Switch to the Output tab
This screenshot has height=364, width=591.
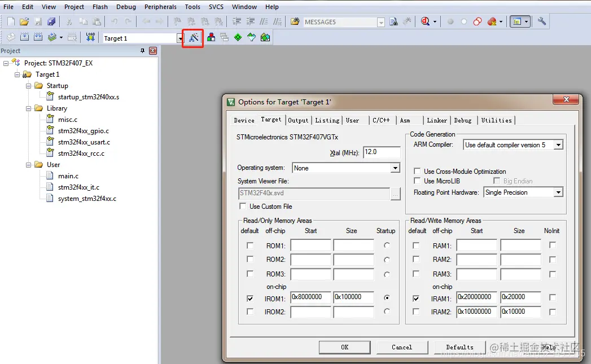[298, 120]
